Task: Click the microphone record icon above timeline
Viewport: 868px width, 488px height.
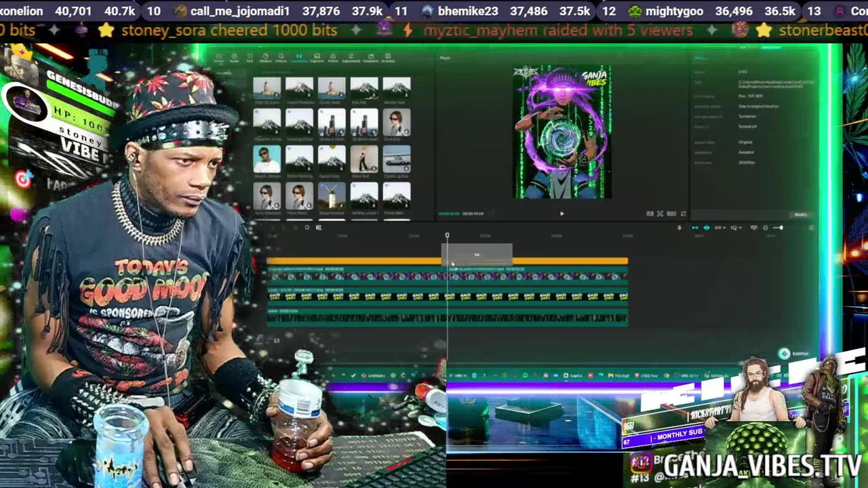Action: [679, 228]
